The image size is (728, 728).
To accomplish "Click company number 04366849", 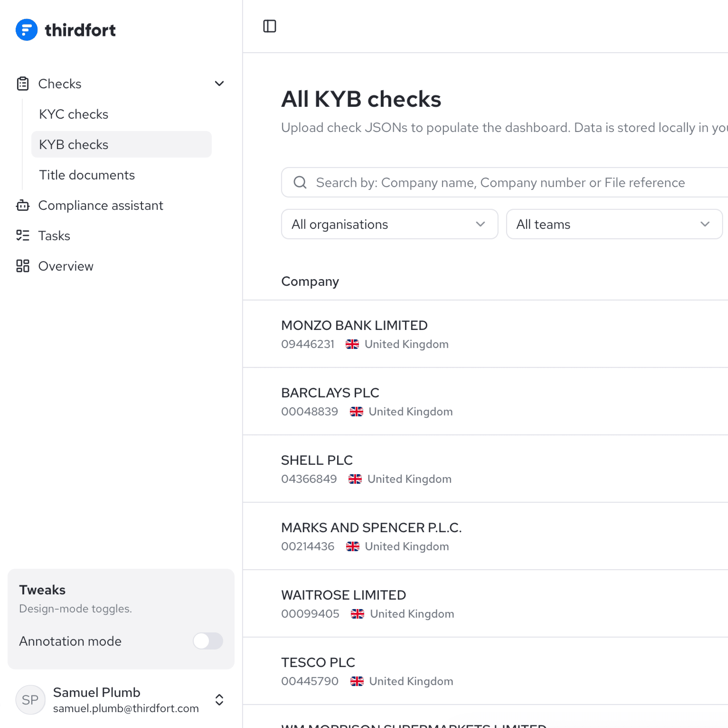I will 309,479.
